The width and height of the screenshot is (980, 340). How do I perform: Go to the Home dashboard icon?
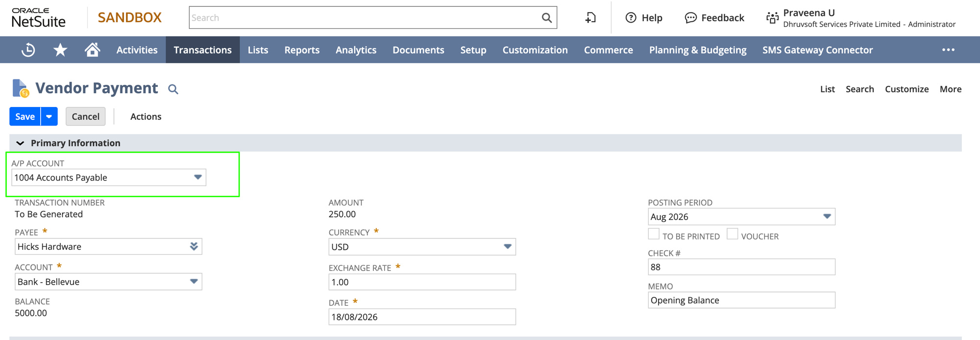click(92, 50)
